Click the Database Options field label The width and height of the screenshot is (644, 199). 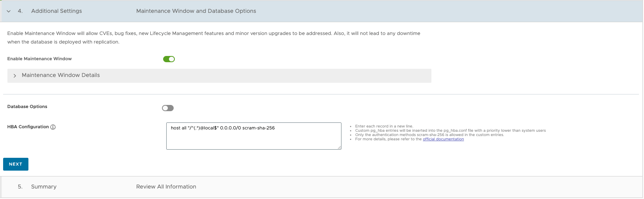[27, 106]
